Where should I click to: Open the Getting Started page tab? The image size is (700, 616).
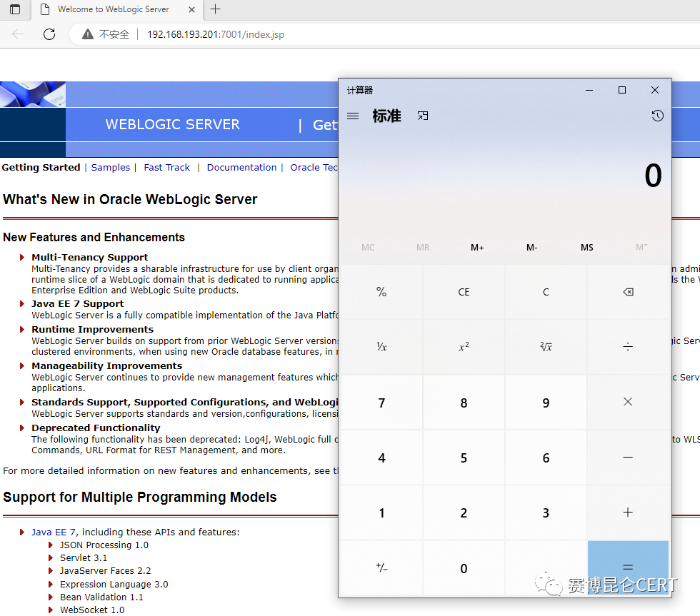coord(41,167)
